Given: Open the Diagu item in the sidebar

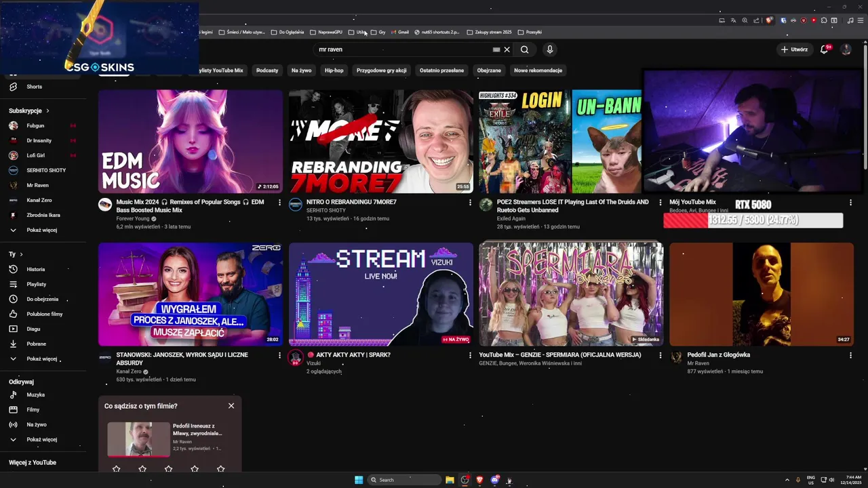Looking at the screenshot, I should click(x=43, y=329).
